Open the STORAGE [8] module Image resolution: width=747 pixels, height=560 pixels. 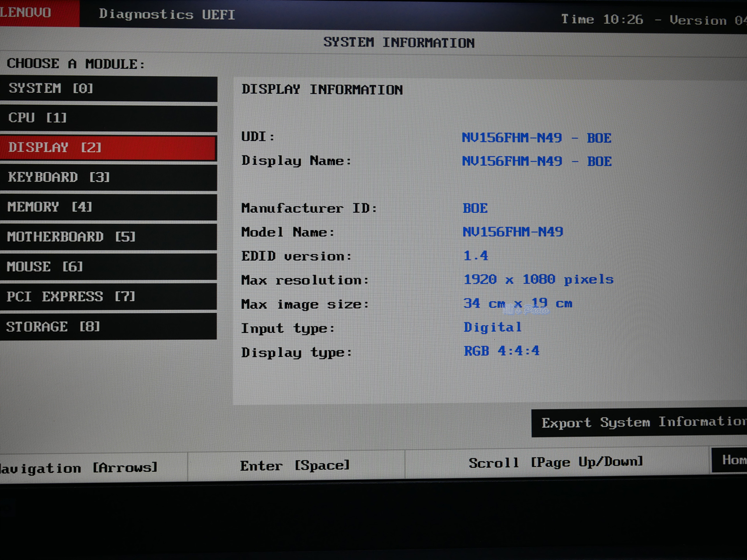(108, 327)
